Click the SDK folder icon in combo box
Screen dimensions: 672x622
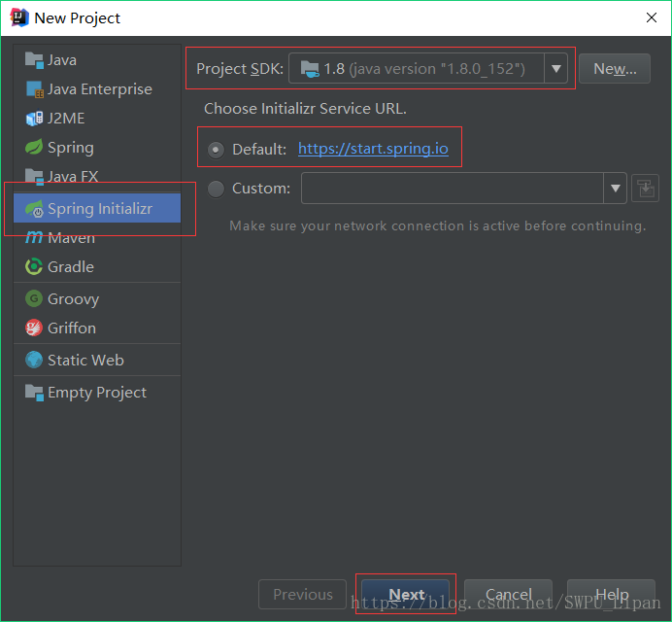click(310, 69)
